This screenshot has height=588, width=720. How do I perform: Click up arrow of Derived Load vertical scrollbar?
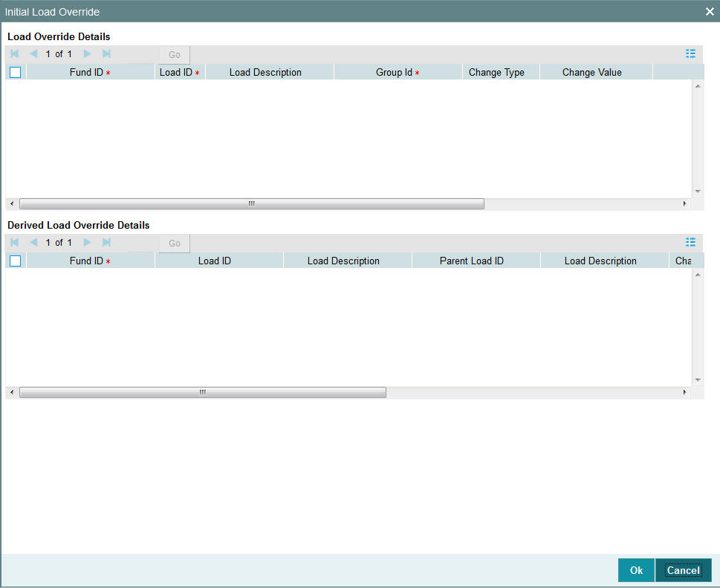coord(698,275)
